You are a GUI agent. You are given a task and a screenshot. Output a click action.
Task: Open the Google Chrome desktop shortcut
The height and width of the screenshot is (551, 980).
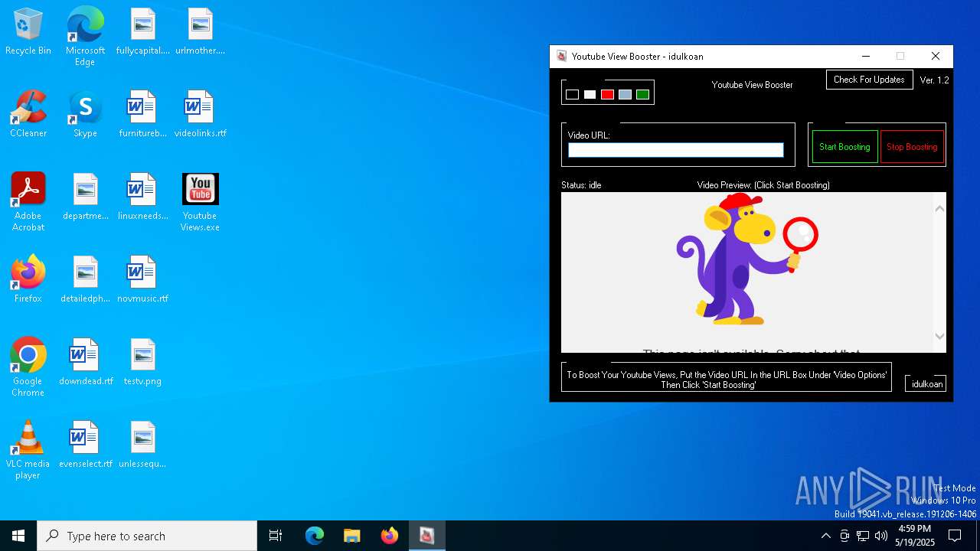click(x=28, y=367)
